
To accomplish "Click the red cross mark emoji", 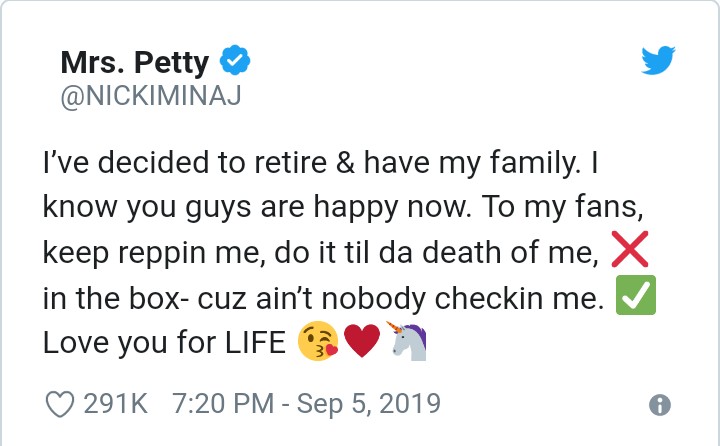I will 630,249.
